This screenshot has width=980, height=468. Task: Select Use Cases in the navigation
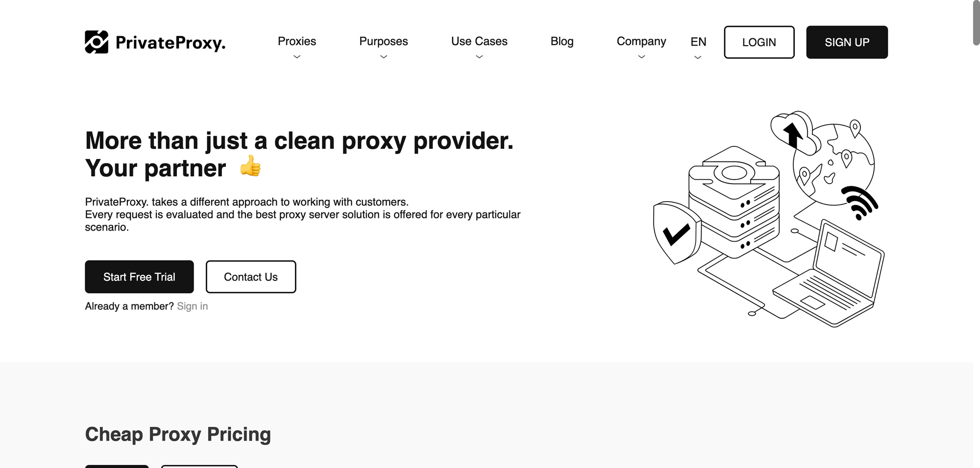(x=479, y=42)
